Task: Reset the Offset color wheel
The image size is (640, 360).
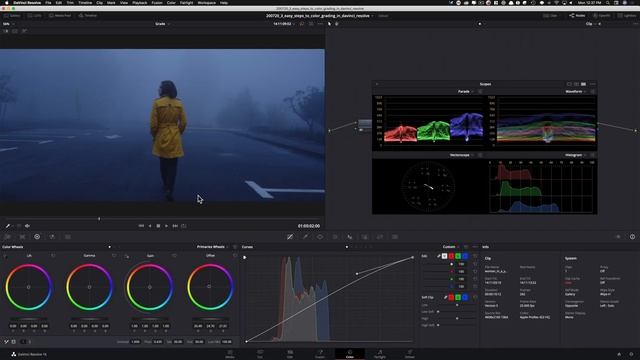Action: 235,256
